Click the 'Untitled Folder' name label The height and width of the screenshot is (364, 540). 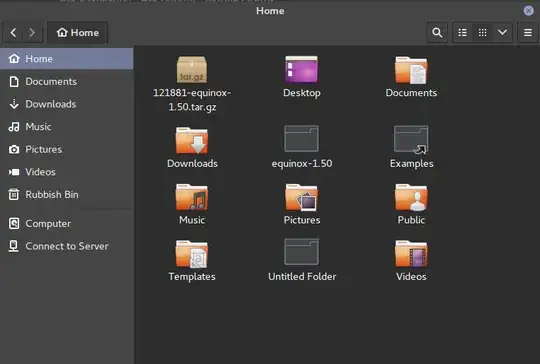click(302, 277)
